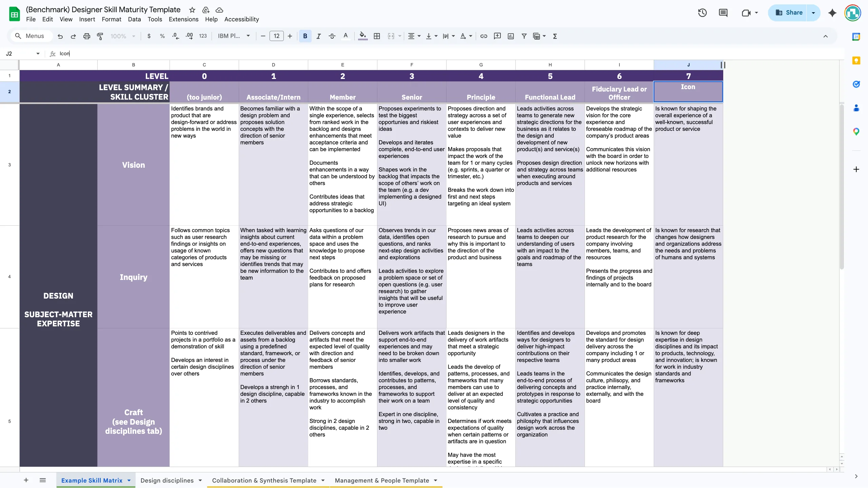Open Functions sigma icon

point(555,36)
